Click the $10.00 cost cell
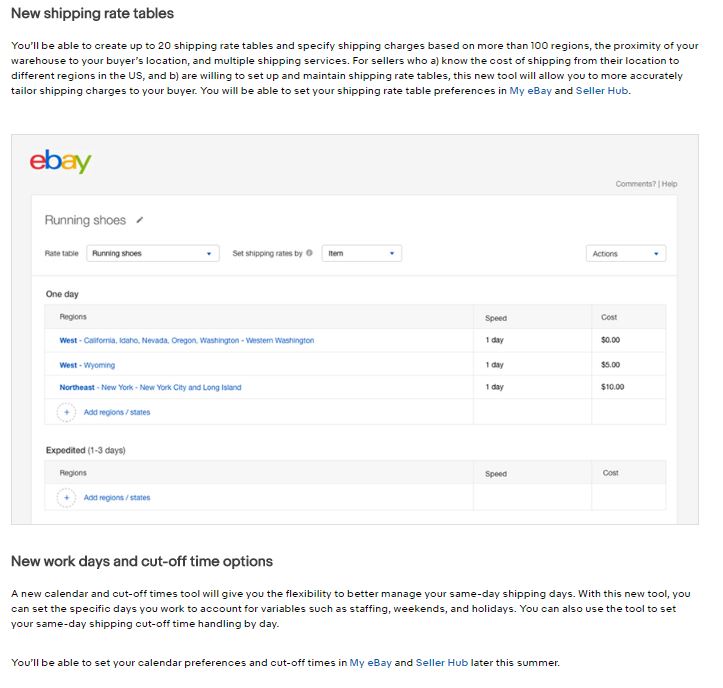The image size is (723, 688). point(612,387)
